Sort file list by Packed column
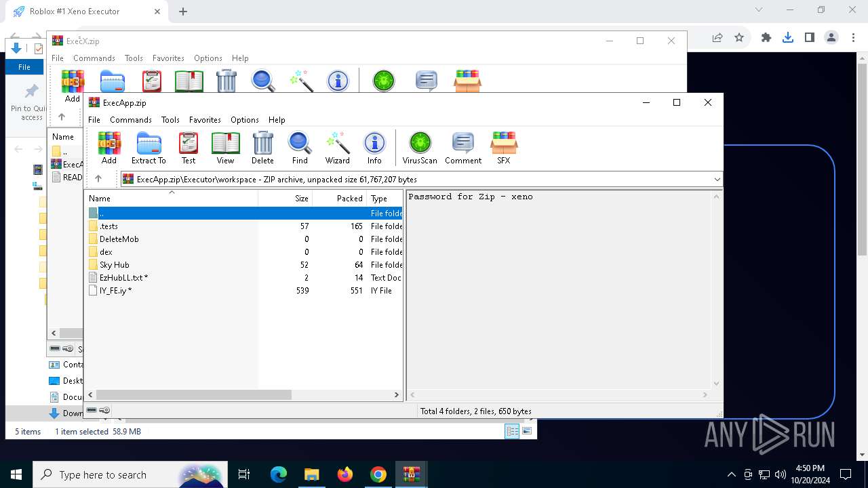The height and width of the screenshot is (488, 868). tap(339, 198)
